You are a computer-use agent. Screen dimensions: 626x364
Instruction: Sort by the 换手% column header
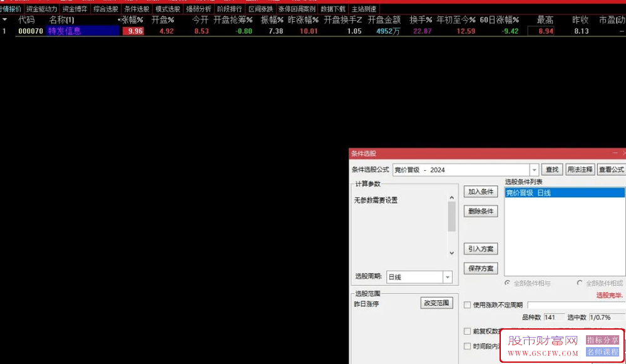(421, 19)
